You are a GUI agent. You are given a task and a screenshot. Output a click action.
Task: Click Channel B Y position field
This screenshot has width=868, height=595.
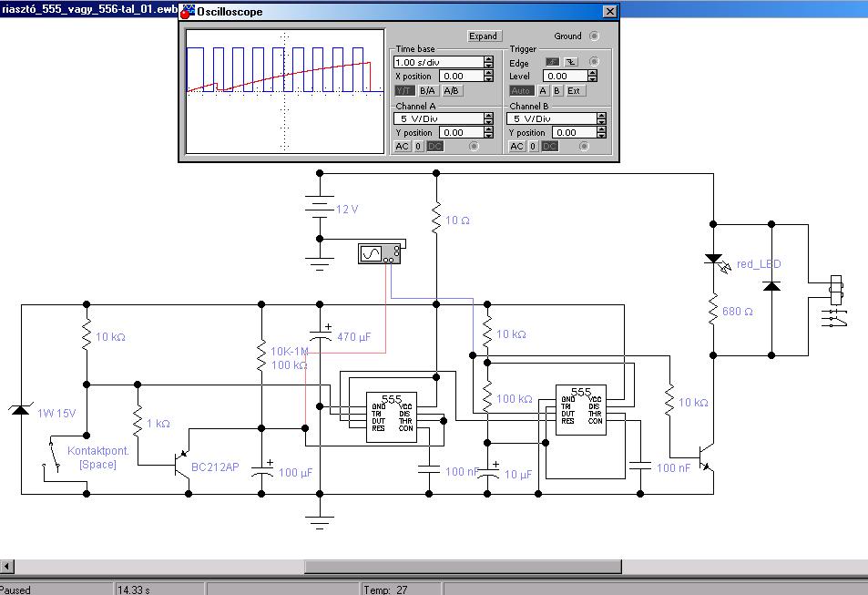575,132
